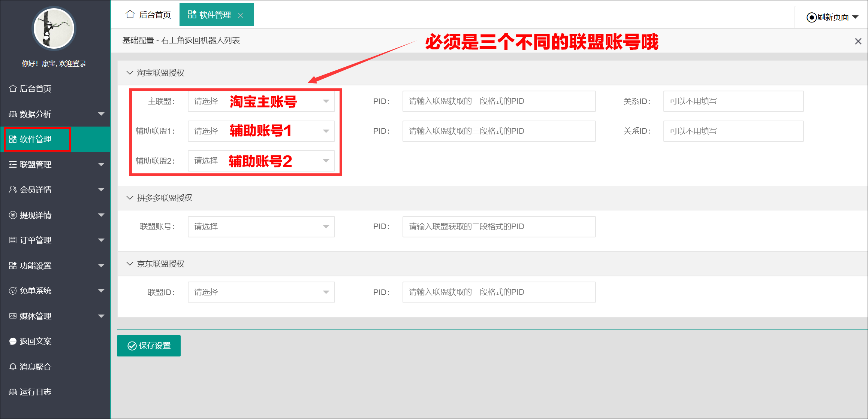
Task: Close the 软件管理 tab
Action: tap(241, 15)
